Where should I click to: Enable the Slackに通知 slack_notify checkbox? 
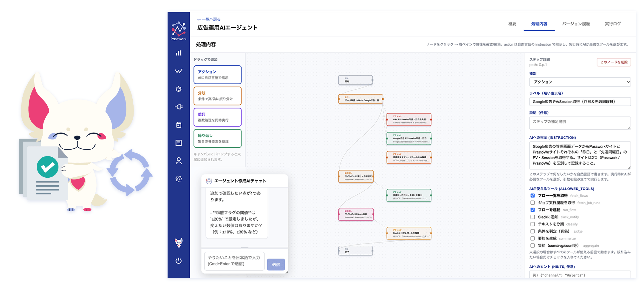(x=532, y=217)
